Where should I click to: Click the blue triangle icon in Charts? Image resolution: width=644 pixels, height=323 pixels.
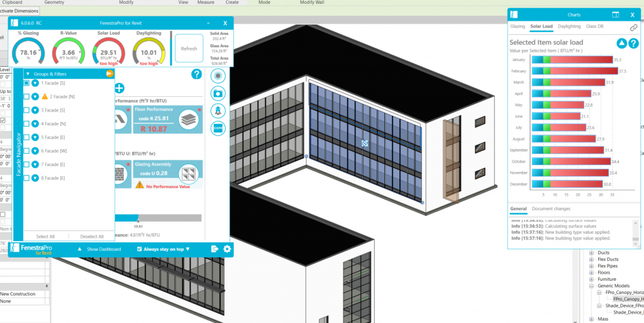622,43
